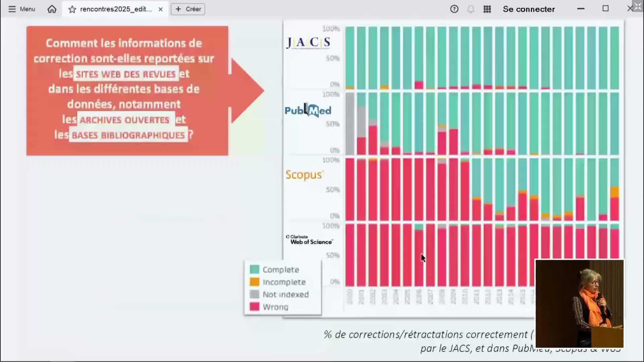This screenshot has height=362, width=644.
Task: Maximize the window
Action: (x=605, y=8)
